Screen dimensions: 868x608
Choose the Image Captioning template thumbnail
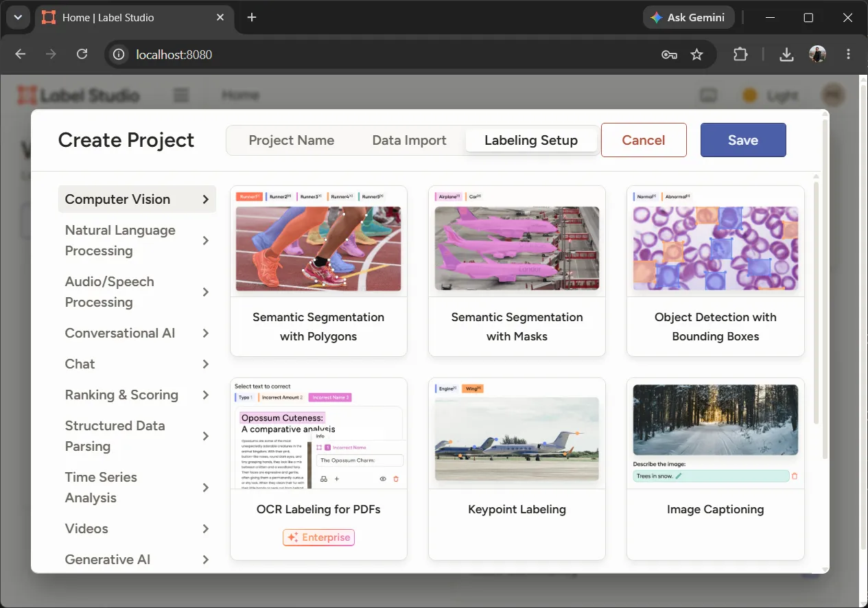(x=716, y=434)
